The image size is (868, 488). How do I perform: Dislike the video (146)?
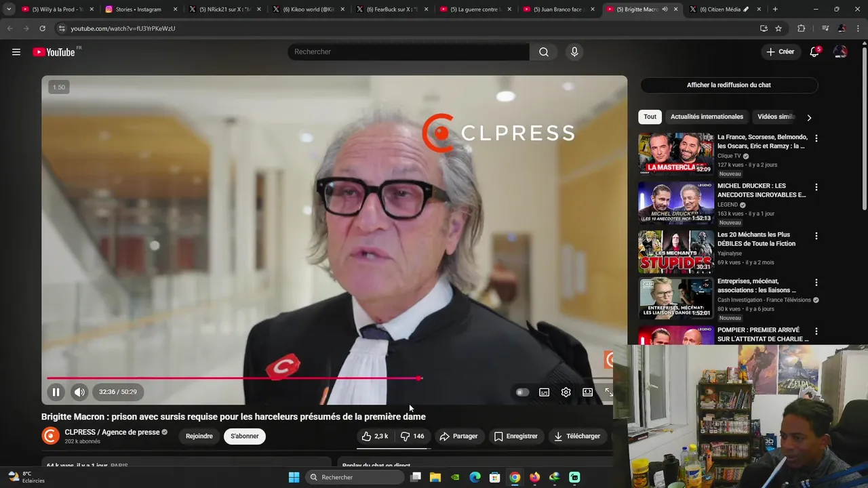pos(412,436)
